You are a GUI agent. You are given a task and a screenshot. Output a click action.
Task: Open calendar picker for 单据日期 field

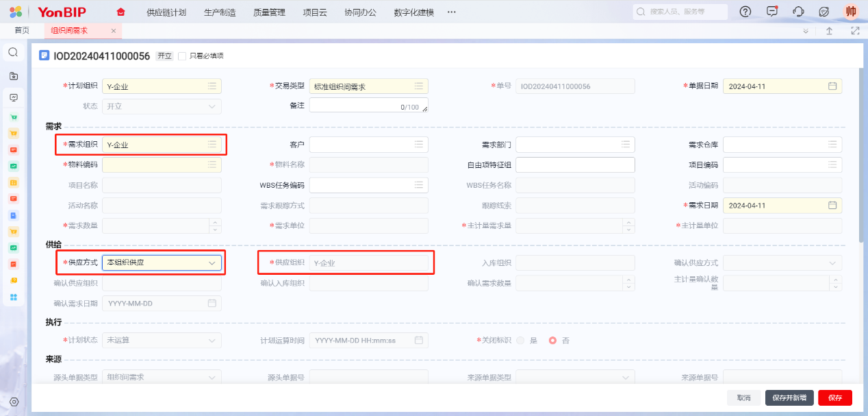[x=832, y=86]
